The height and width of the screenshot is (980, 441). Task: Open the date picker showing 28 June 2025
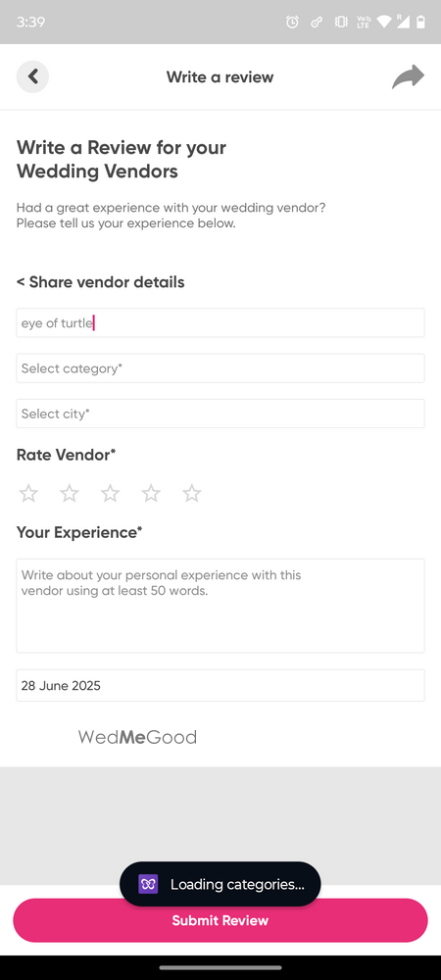[220, 686]
